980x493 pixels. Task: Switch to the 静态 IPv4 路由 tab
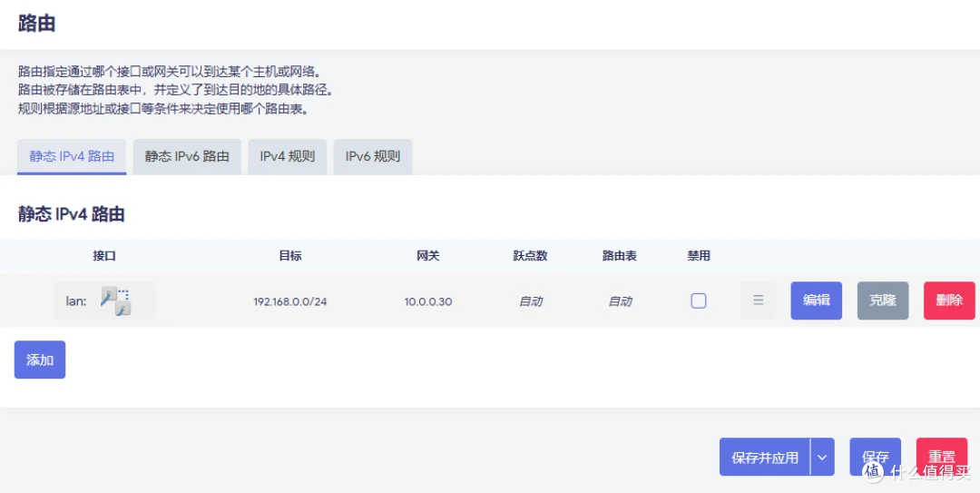pos(72,156)
